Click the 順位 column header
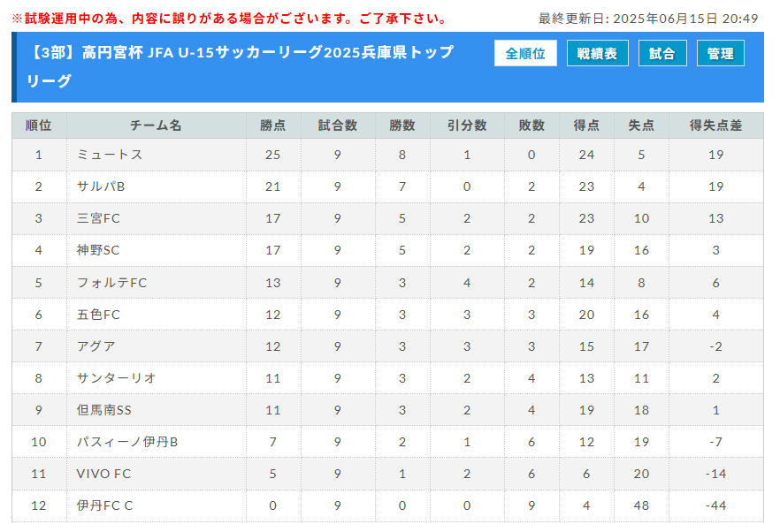The image size is (780, 532). [39, 125]
